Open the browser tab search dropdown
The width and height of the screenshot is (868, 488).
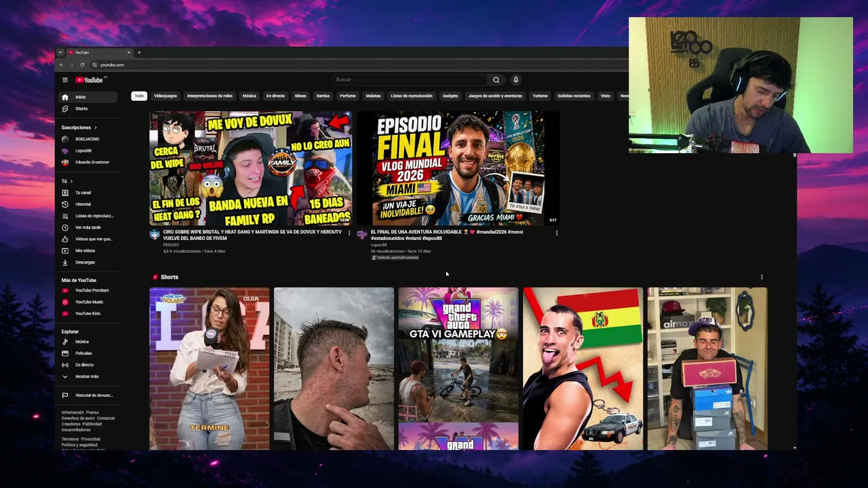60,52
